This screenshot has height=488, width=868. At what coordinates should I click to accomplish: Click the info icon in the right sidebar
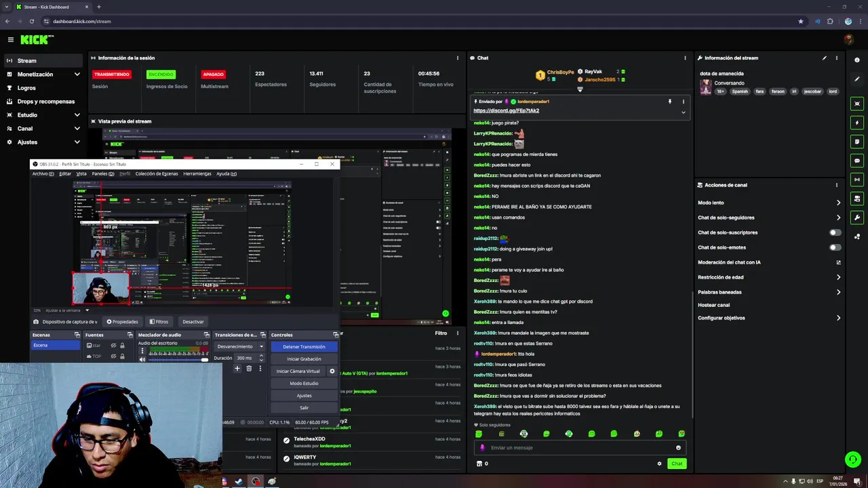coord(857,60)
